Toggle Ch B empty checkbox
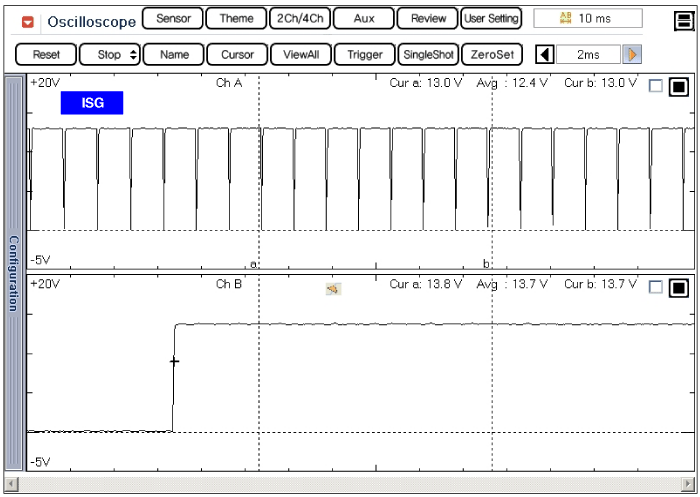 click(655, 287)
